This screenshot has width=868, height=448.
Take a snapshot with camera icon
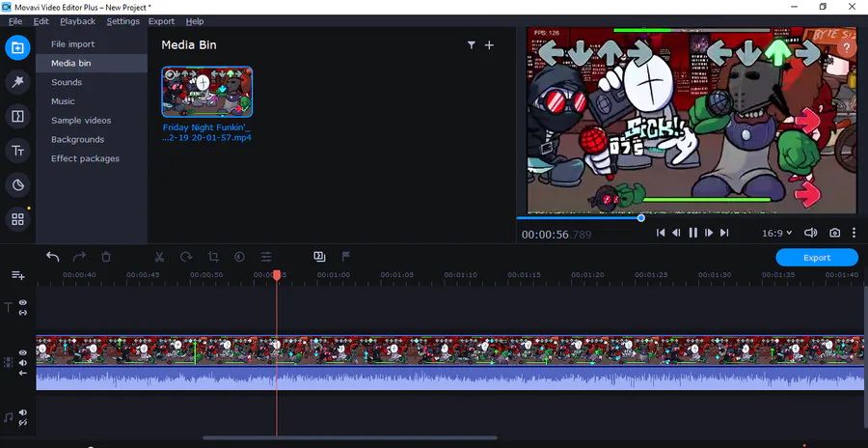coord(835,233)
